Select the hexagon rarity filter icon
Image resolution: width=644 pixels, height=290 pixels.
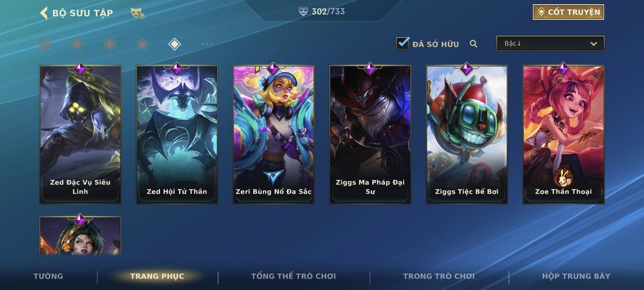(x=110, y=44)
